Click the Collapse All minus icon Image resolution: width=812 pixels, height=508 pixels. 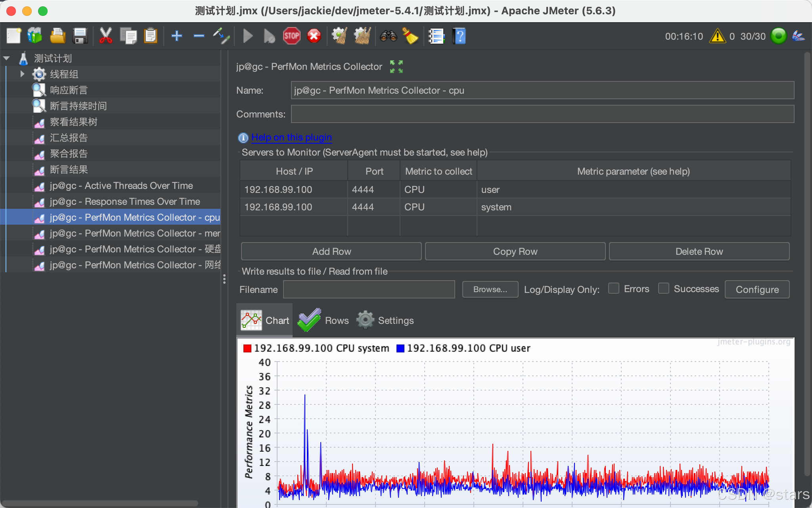click(x=199, y=36)
